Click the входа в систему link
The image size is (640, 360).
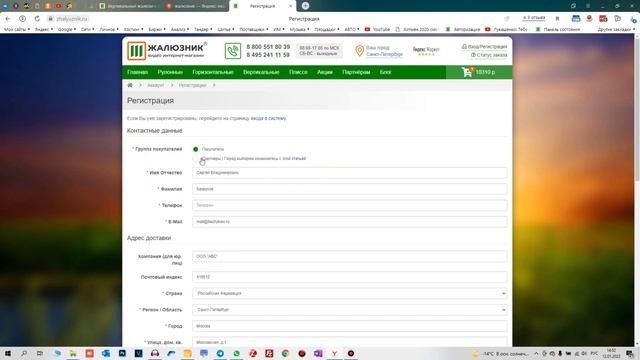tap(268, 118)
